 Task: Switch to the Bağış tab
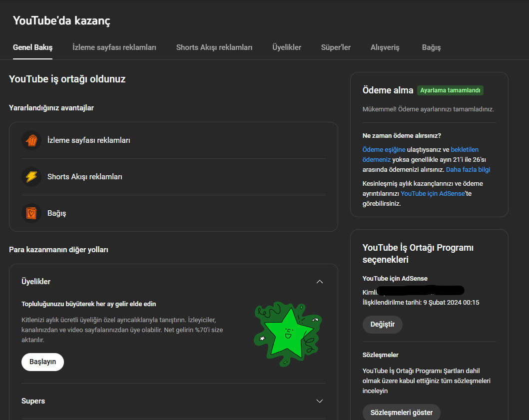coord(431,47)
